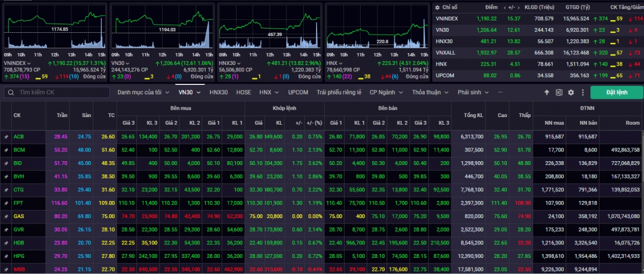Pin the CTG stock row
This screenshot has width=644, height=274.
6,190
